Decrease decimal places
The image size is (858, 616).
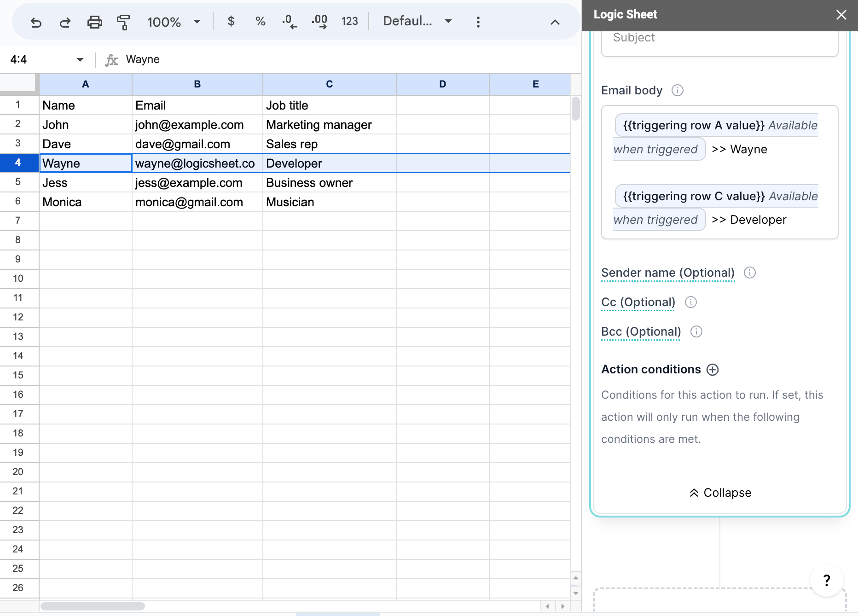[x=289, y=21]
